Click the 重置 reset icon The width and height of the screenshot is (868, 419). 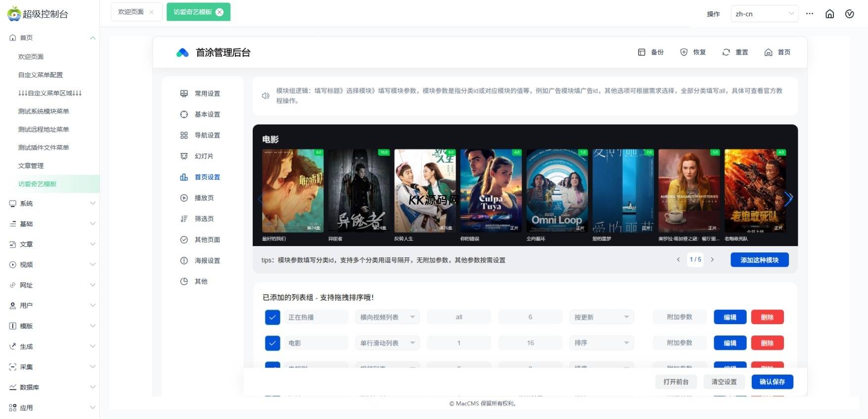pyautogui.click(x=726, y=52)
